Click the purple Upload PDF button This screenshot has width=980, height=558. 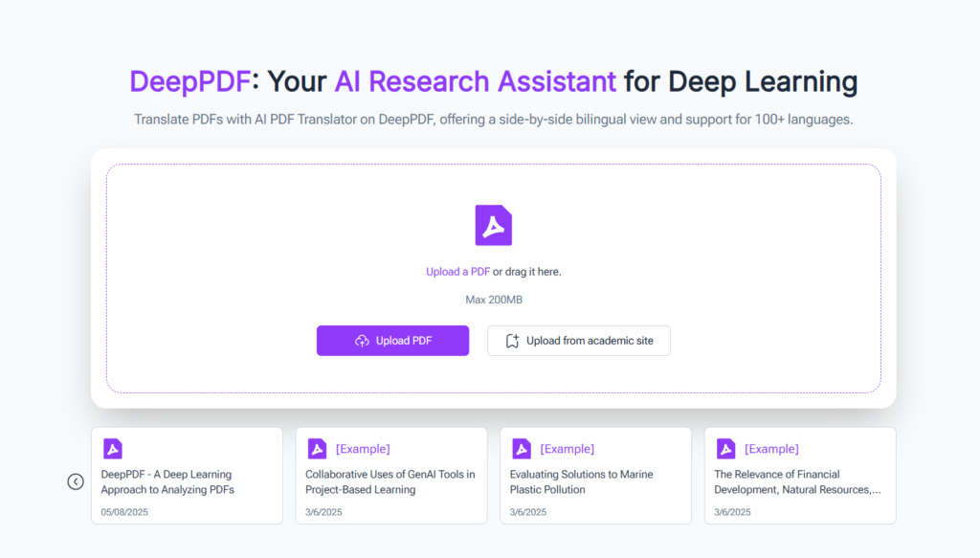(392, 341)
